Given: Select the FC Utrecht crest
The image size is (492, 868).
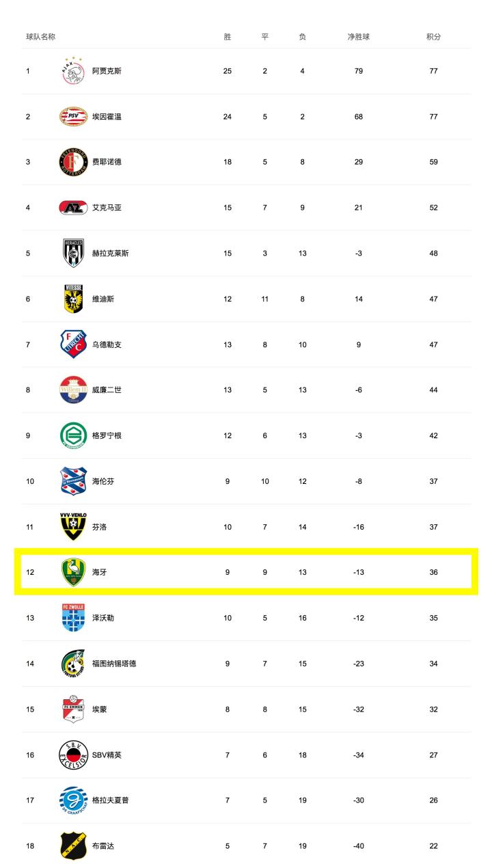Looking at the screenshot, I should coord(72,344).
